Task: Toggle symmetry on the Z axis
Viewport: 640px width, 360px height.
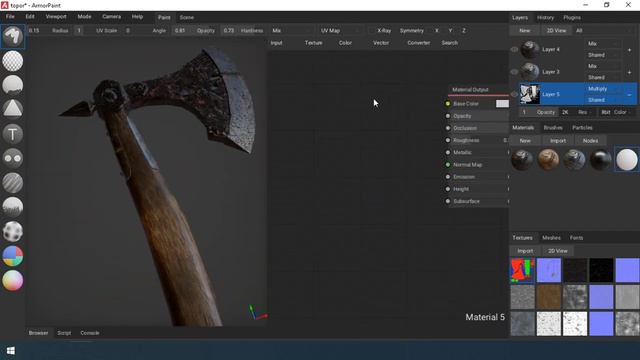Action: pyautogui.click(x=464, y=31)
